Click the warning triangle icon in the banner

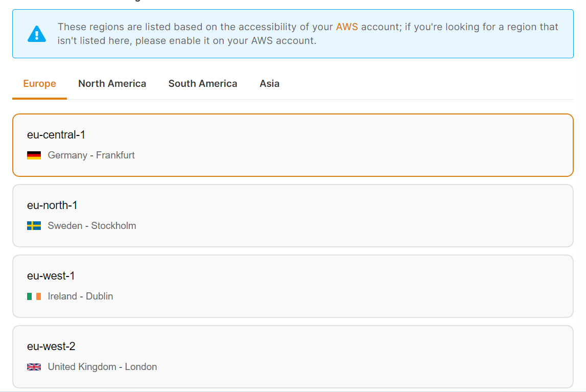(x=37, y=34)
